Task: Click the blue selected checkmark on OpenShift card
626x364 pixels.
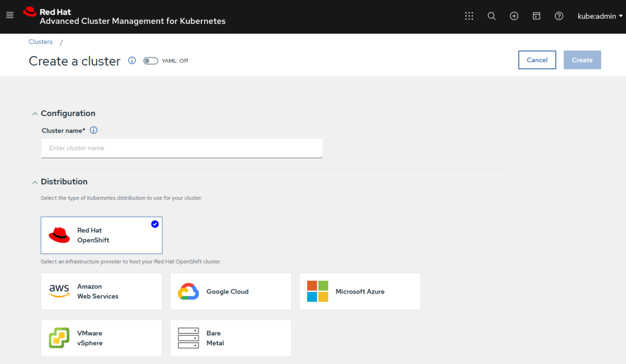Action: pyautogui.click(x=154, y=224)
